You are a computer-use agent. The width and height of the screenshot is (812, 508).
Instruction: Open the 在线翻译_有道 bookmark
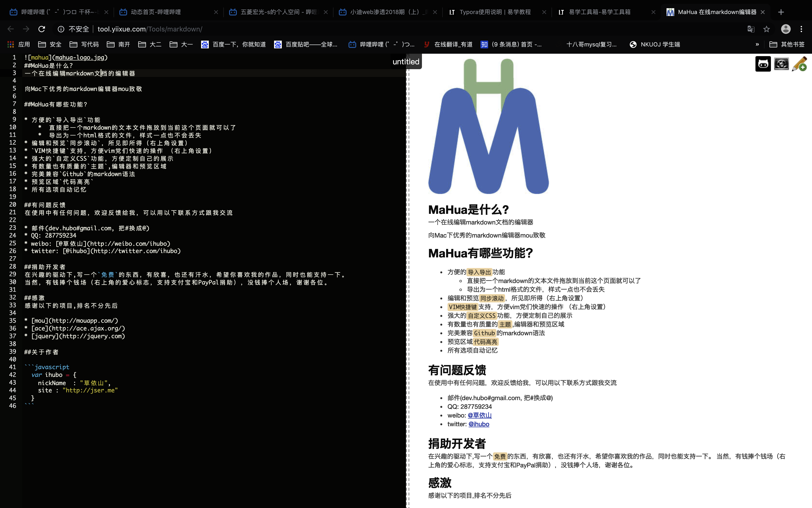[x=448, y=44]
